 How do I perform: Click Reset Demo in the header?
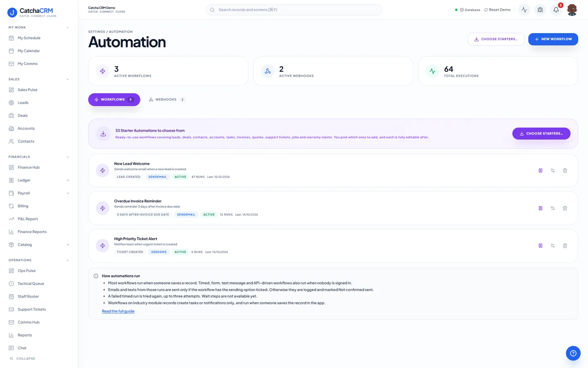point(497,10)
